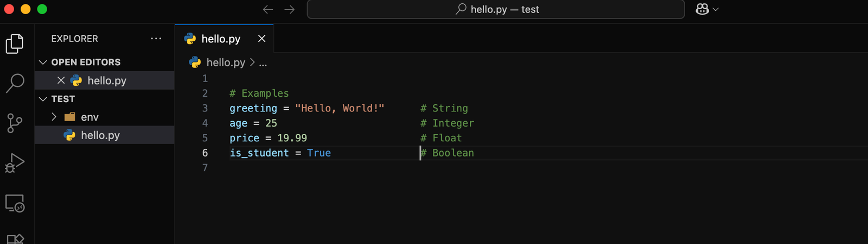The height and width of the screenshot is (244, 868).
Task: Click the 'greeting' variable name
Action: coord(253,108)
